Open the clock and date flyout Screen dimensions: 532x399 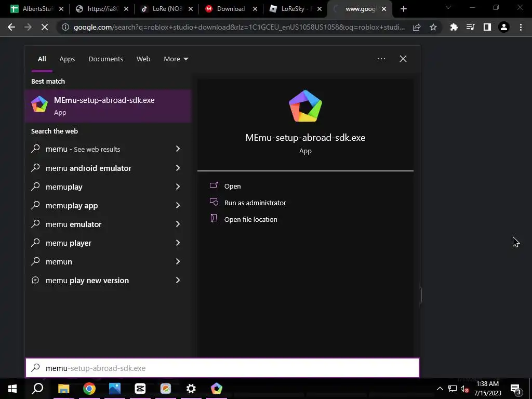click(x=487, y=389)
